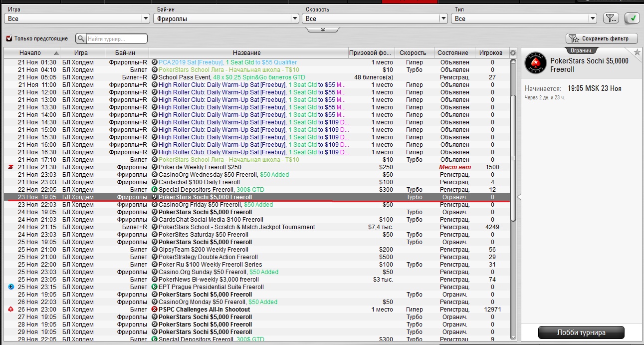Viewport: 644px width, 345px height.
Task: Click into the Найти турнир search field
Action: click(117, 38)
